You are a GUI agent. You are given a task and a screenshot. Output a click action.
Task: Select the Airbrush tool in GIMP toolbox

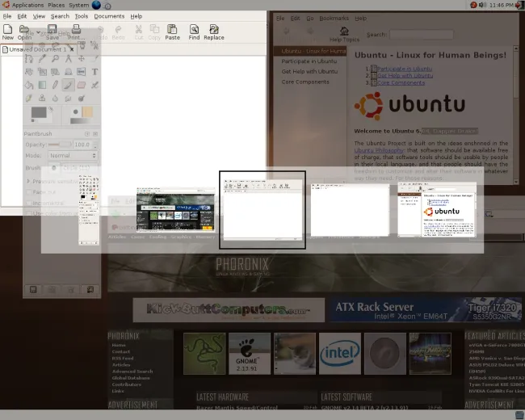(94, 85)
